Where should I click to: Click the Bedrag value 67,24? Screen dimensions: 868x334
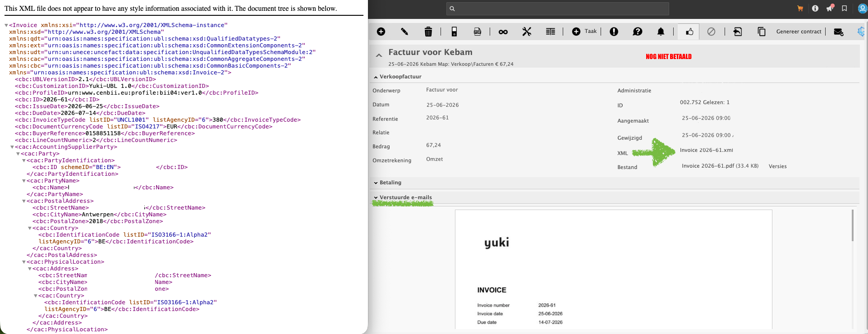[x=433, y=145]
